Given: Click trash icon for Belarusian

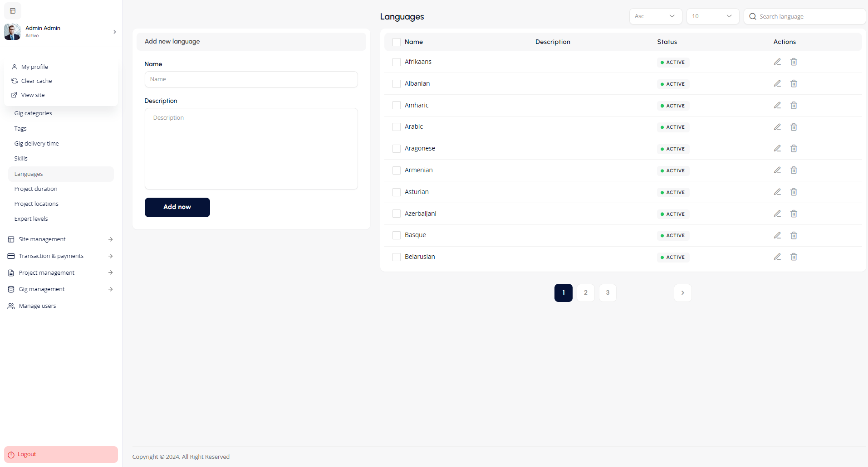Looking at the screenshot, I should tap(794, 257).
